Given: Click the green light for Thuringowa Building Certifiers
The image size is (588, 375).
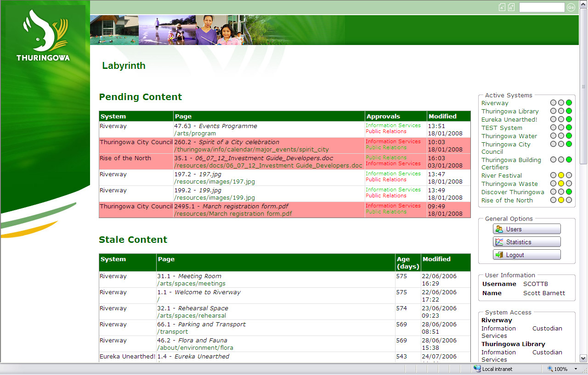Looking at the screenshot, I should point(569,160).
